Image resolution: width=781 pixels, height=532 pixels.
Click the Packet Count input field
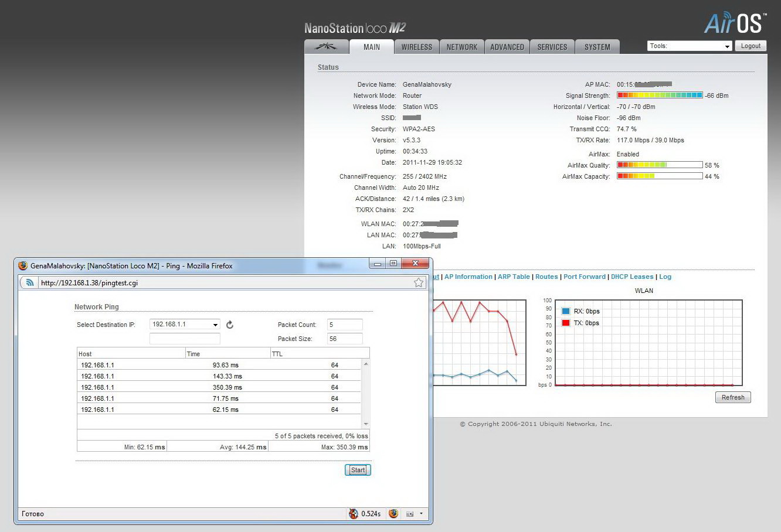tap(345, 325)
